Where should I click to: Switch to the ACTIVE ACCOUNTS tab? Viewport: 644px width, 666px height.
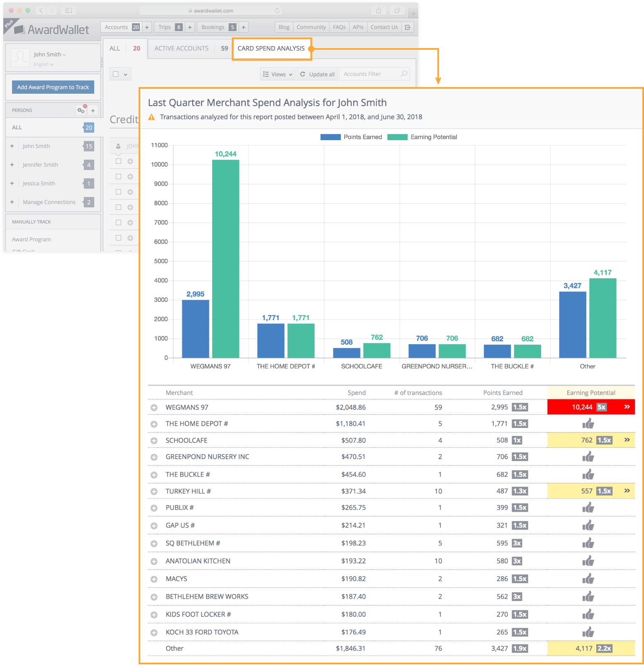pyautogui.click(x=190, y=49)
